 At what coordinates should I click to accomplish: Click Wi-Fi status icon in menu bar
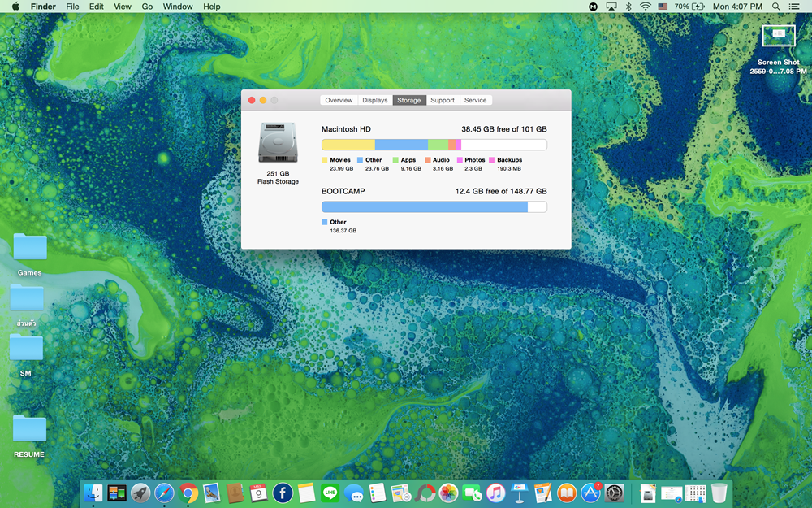click(x=646, y=7)
